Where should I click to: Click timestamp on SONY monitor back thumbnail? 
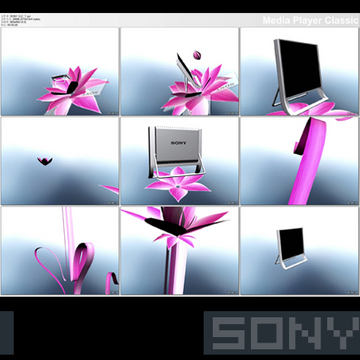pos(232,202)
